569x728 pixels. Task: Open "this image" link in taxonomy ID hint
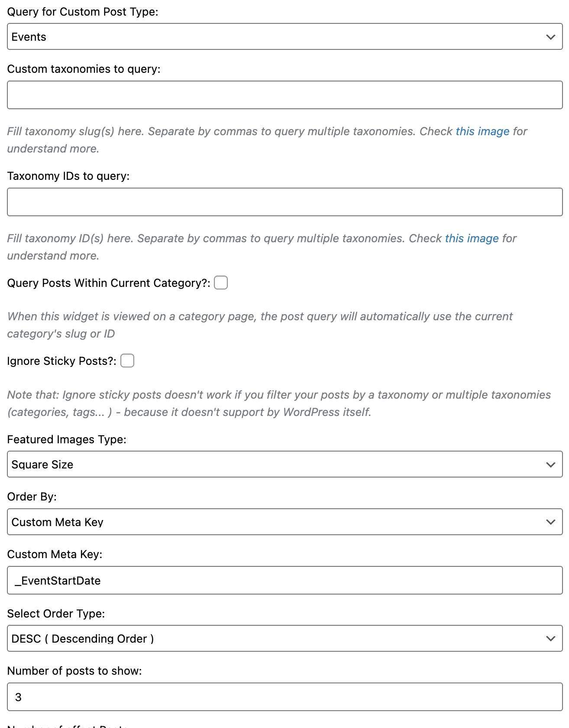click(472, 238)
